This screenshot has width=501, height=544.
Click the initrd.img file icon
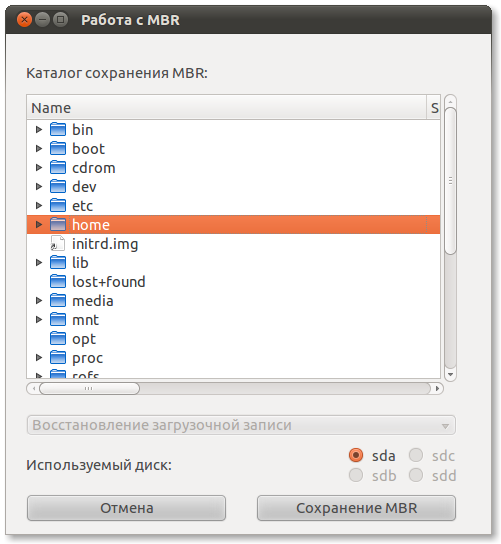58,244
